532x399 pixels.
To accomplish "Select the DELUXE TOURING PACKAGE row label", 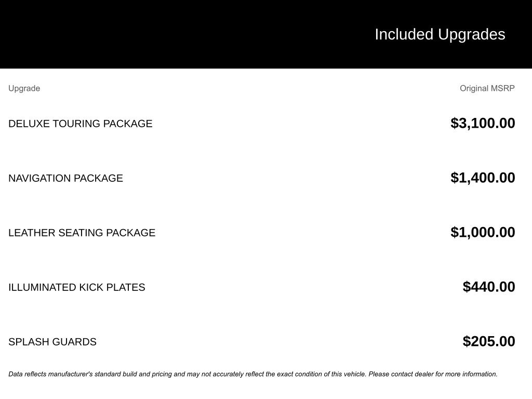I will click(81, 124).
